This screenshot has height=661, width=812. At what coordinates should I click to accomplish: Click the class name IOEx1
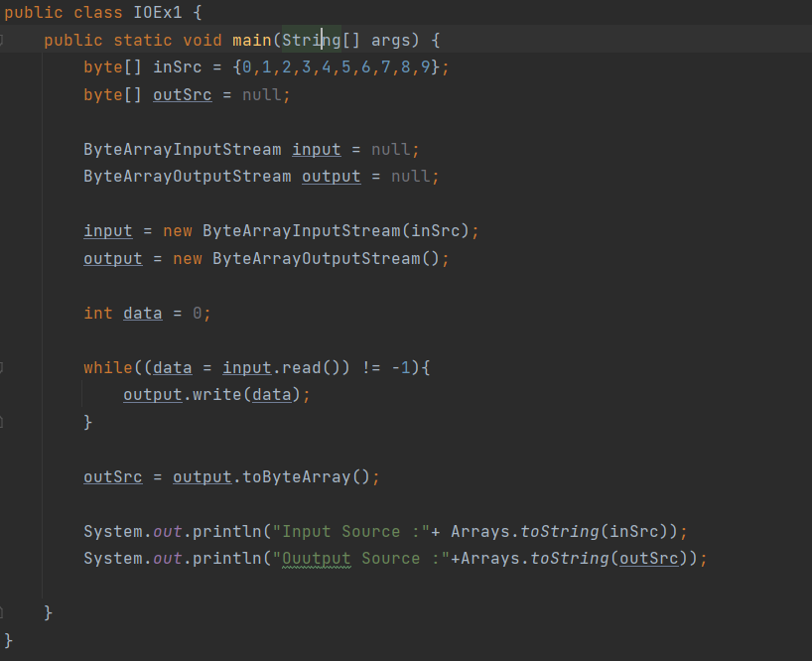(x=158, y=13)
